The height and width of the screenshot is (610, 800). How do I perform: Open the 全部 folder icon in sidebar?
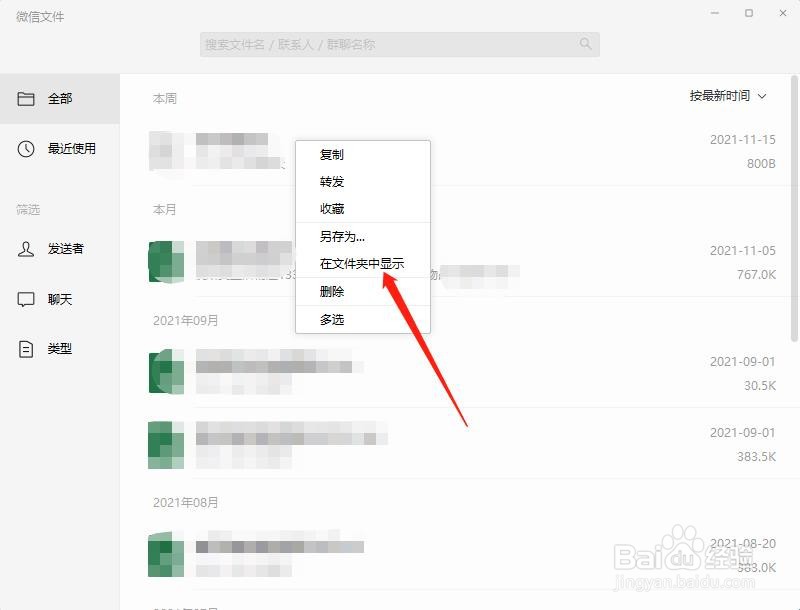click(26, 98)
